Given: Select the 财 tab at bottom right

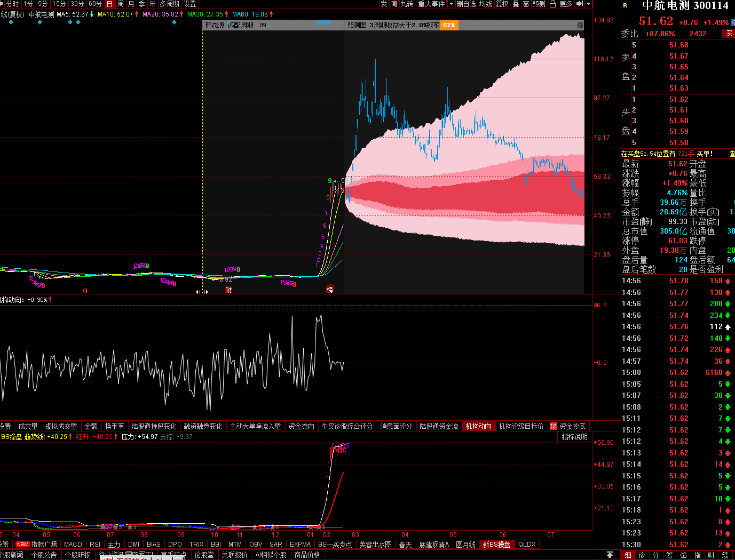Looking at the screenshot, I should coord(712,555).
